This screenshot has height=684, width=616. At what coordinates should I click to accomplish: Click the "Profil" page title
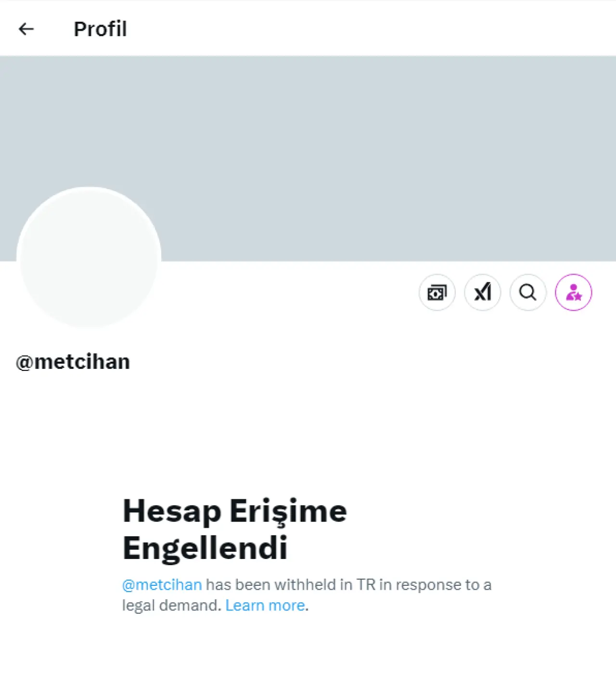coord(100,29)
